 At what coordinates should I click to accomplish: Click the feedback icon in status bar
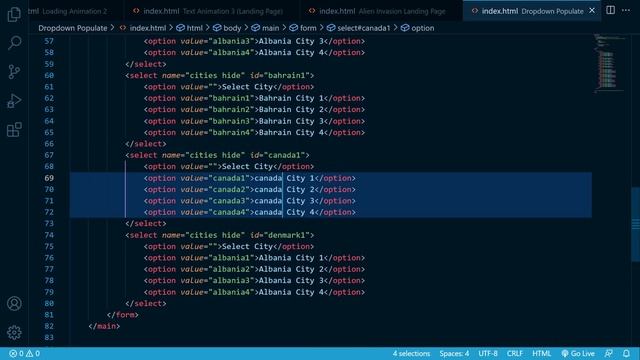point(609,353)
